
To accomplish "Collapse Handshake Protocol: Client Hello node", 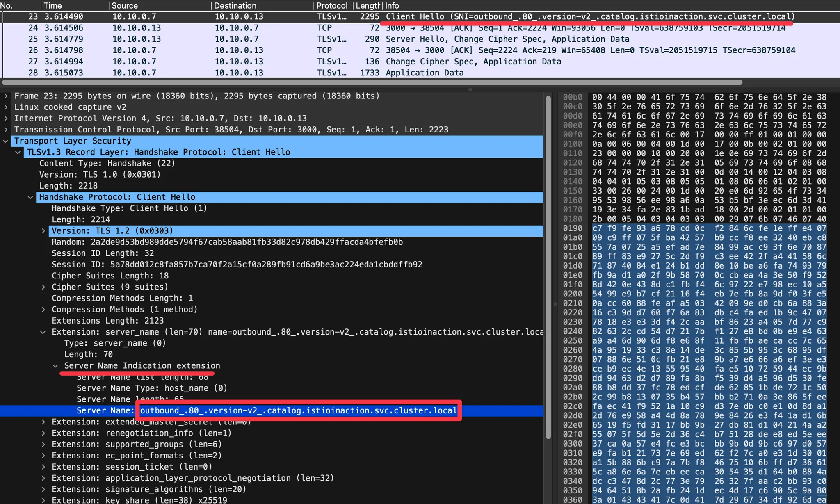I will (x=30, y=197).
